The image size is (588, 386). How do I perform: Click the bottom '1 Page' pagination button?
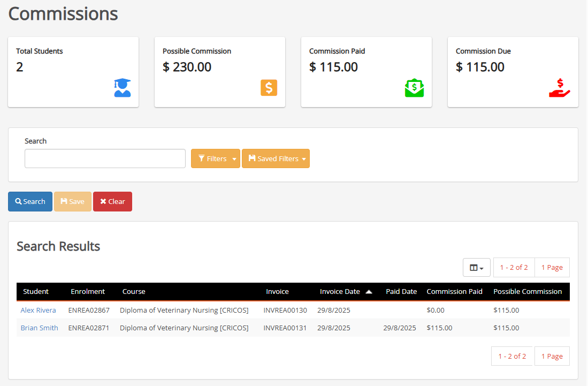(552, 357)
